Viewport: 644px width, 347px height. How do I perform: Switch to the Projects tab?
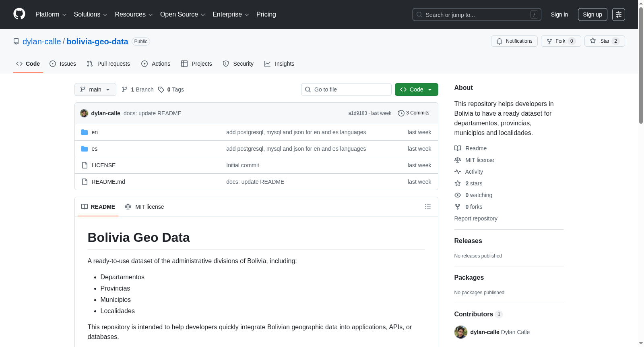[x=196, y=64]
